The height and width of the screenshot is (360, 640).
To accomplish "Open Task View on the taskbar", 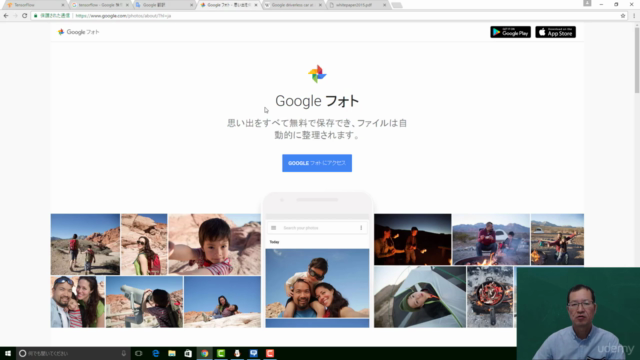I will 139,353.
